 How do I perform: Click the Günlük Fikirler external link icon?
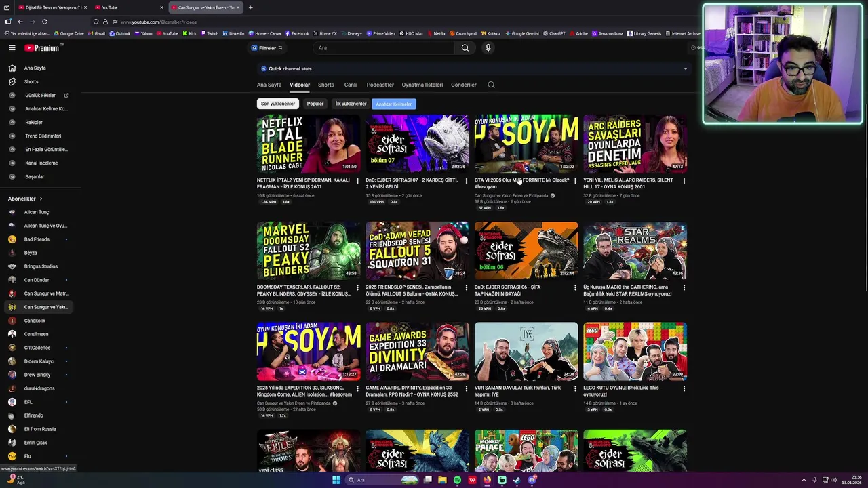pos(66,96)
